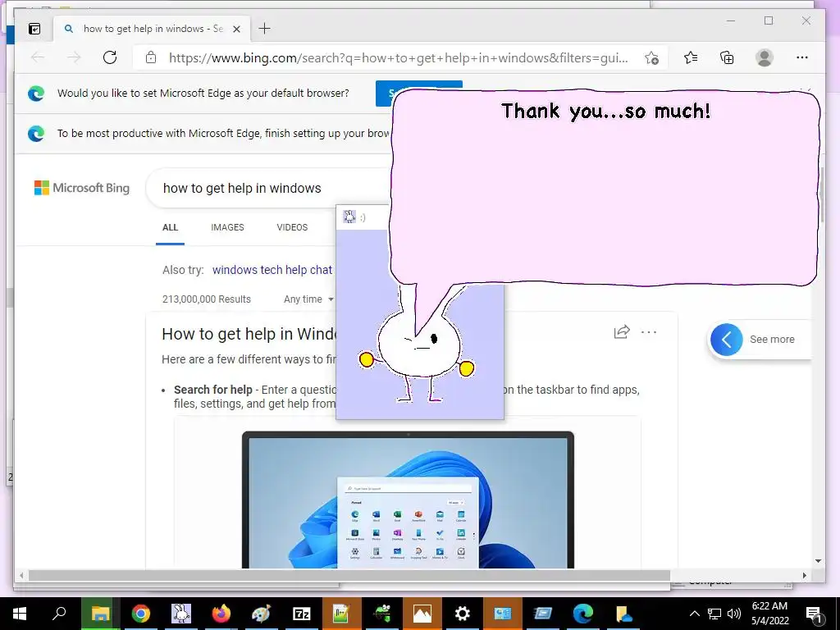This screenshot has width=840, height=630.
Task: Follow 'windows tech help chat' suggestion
Action: coord(272,269)
